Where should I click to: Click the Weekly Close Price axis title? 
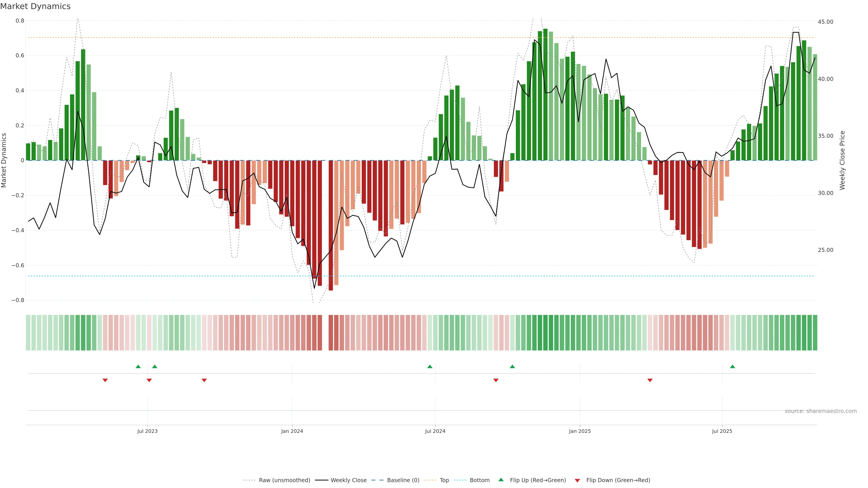(x=842, y=160)
